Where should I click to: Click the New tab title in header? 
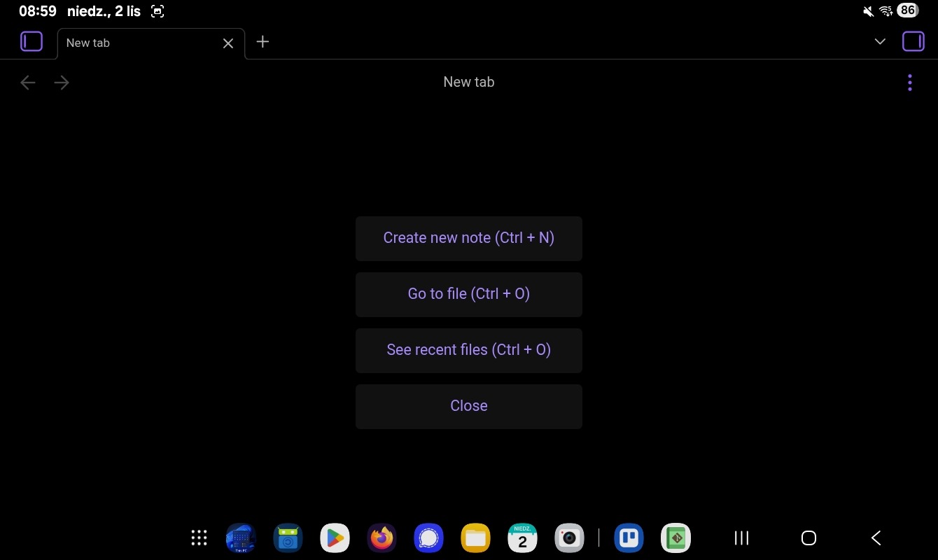(x=468, y=82)
